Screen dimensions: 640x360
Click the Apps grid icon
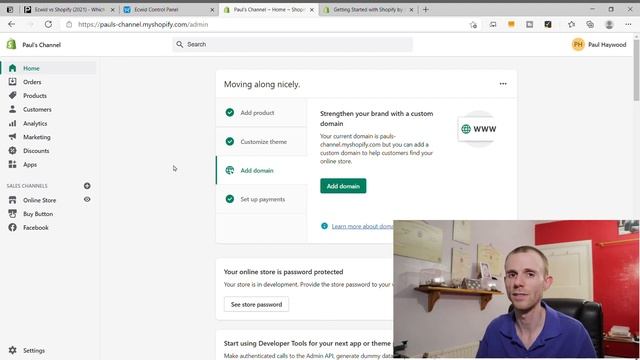[x=13, y=164]
